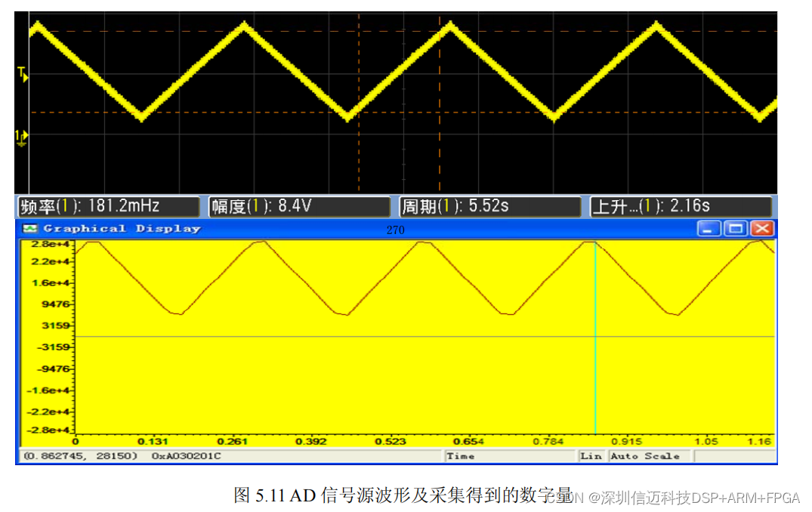Click the Graphical Display window icon
Screen dimensions: 812x512
30,228
